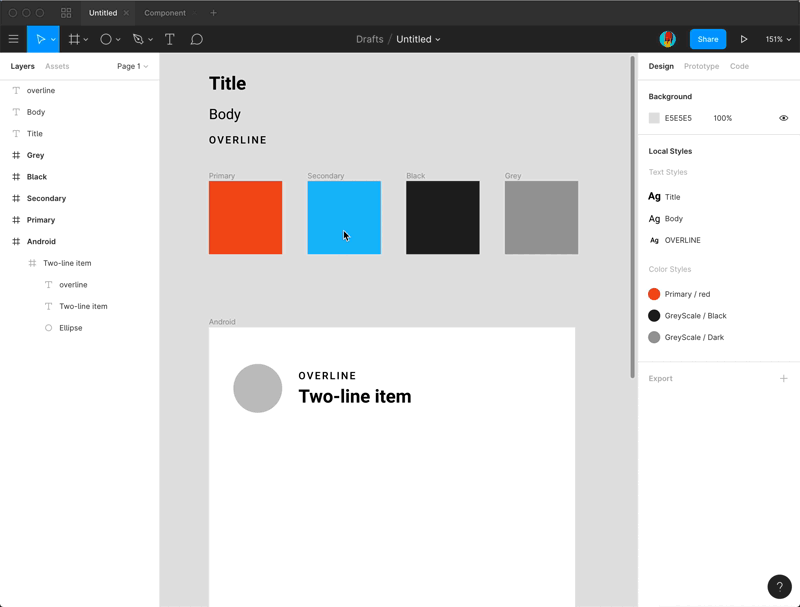Open the hamburger main menu

13,39
